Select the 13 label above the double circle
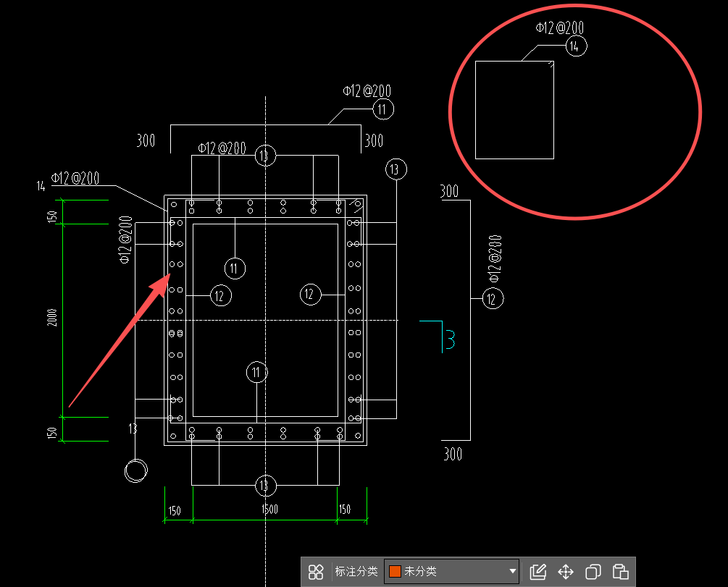This screenshot has width=728, height=587. pos(133,428)
